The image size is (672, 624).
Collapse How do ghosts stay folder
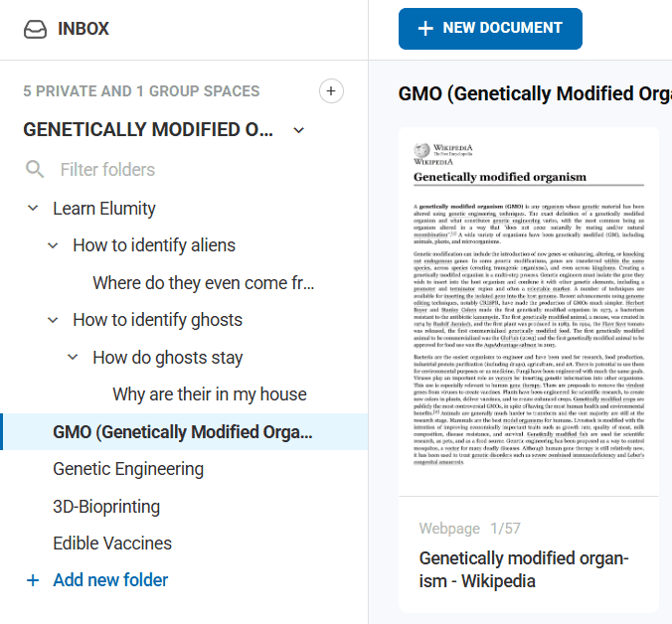73,358
